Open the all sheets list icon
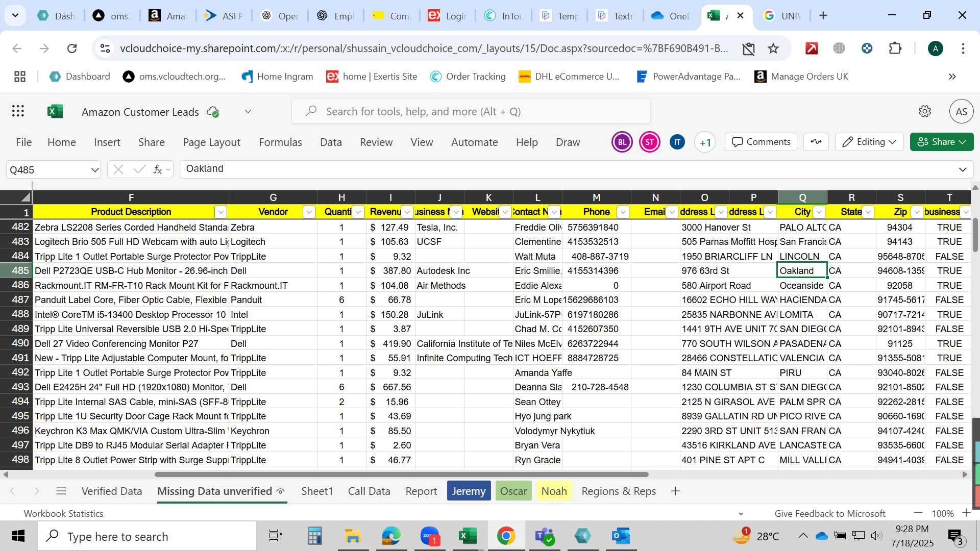Screen dimensions: 980x551 coord(61,491)
